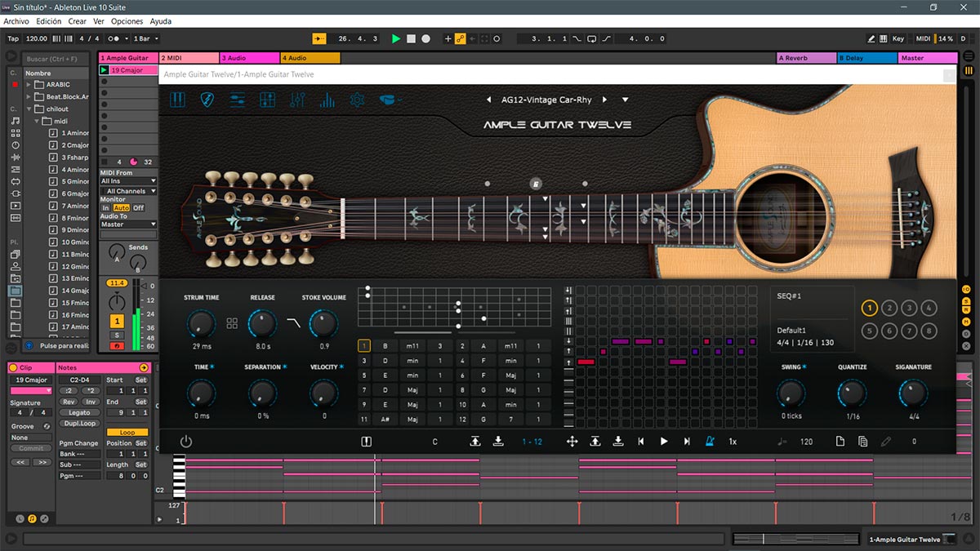Open the keyboard panel icon in Ample Guitar
This screenshot has height=551, width=980.
177,100
